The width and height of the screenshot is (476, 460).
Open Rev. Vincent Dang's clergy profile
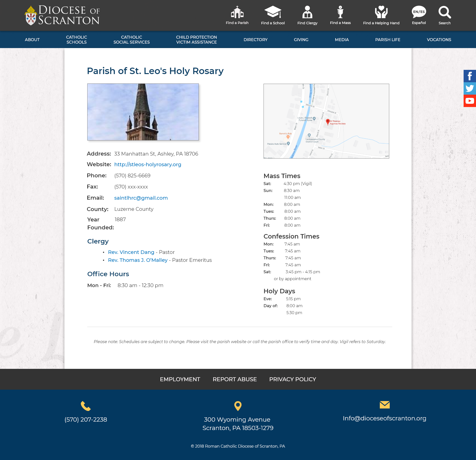[x=131, y=252]
